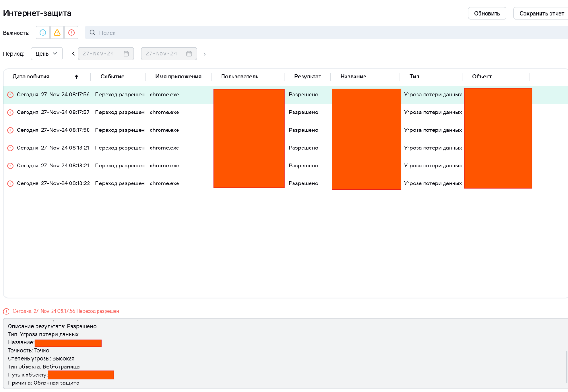The width and height of the screenshot is (568, 392).
Task: Click the red alert icon above the details panel
Action: tap(6, 311)
